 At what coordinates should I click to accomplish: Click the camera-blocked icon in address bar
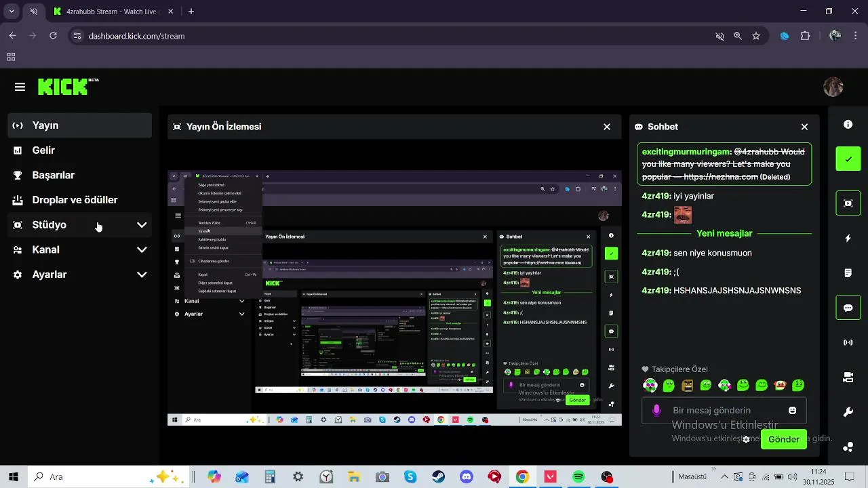(x=719, y=36)
